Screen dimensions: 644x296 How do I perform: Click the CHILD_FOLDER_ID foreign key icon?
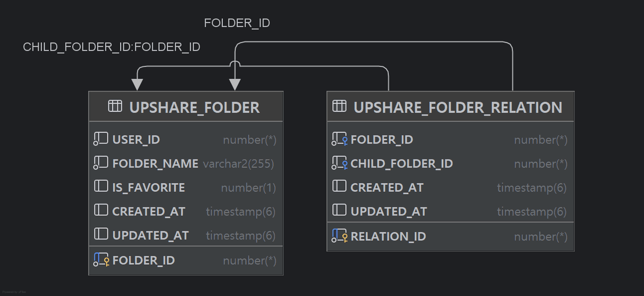[340, 163]
